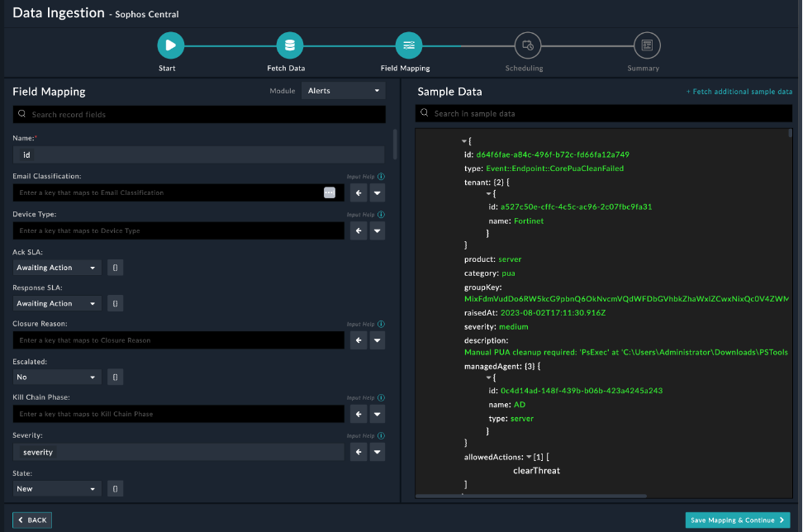Image resolution: width=803 pixels, height=532 pixels.
Task: Click the Summary step icon
Action: [646, 45]
